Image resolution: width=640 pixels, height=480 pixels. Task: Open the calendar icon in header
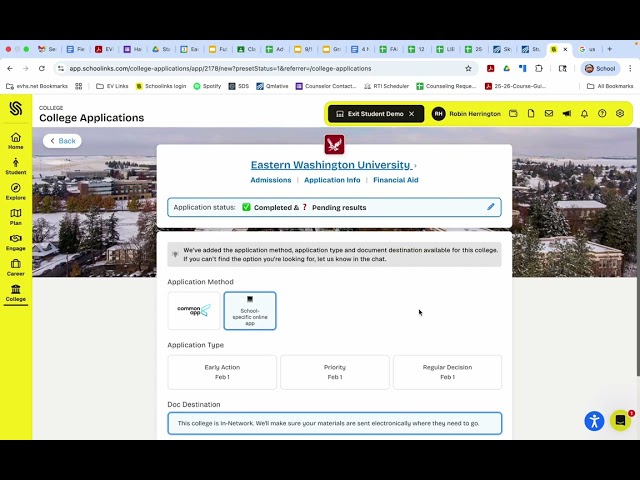click(513, 113)
